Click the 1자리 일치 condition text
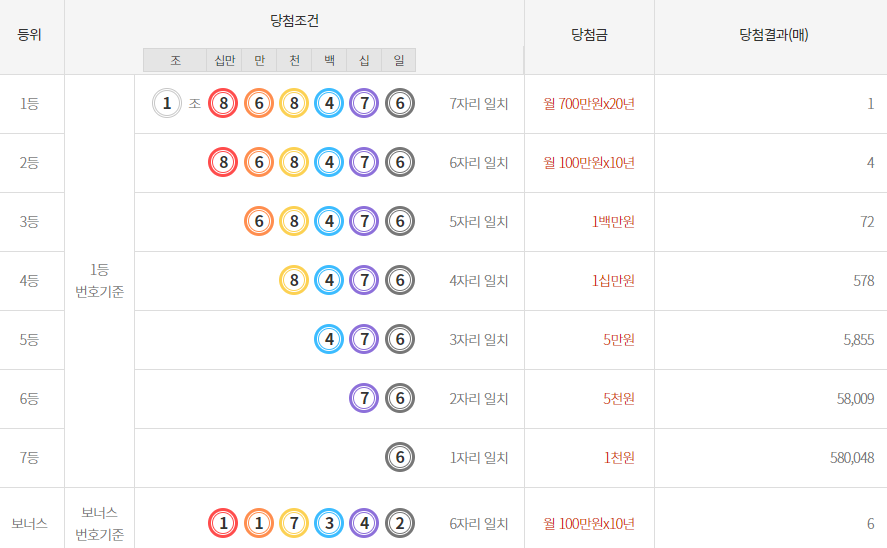Image resolution: width=887 pixels, height=548 pixels. tap(479, 458)
